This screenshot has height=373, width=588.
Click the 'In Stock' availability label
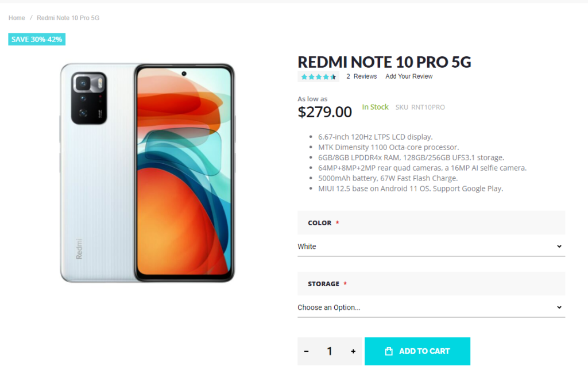pos(375,107)
